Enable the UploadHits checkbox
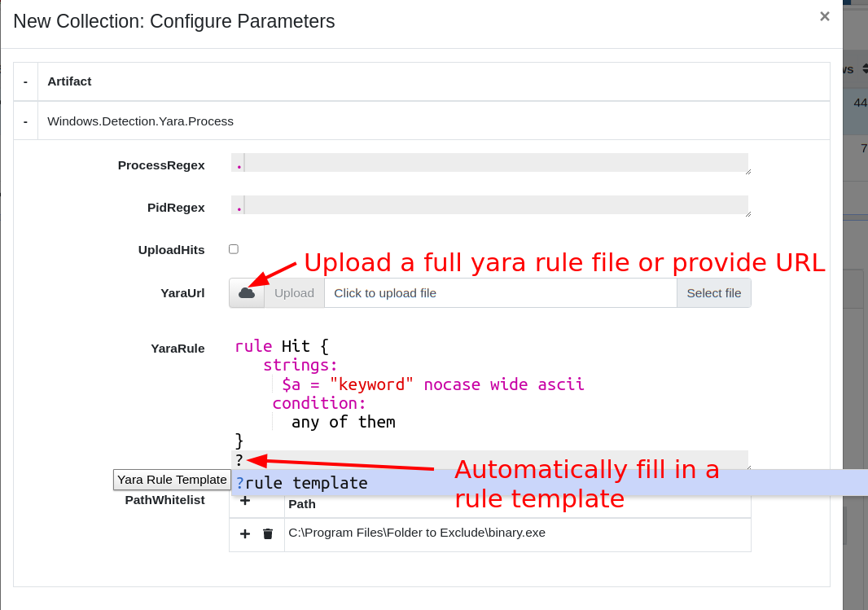Viewport: 868px width, 610px height. click(x=234, y=248)
